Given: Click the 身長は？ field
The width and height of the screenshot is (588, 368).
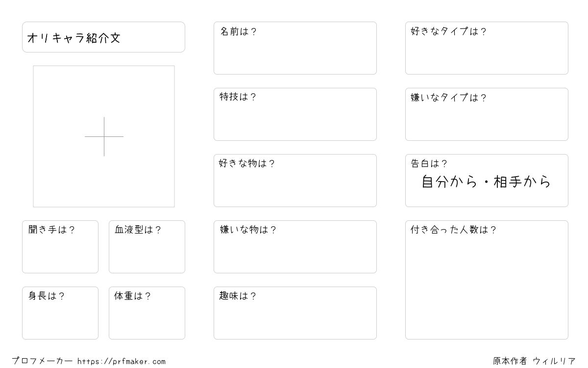Looking at the screenshot, I should (x=60, y=313).
